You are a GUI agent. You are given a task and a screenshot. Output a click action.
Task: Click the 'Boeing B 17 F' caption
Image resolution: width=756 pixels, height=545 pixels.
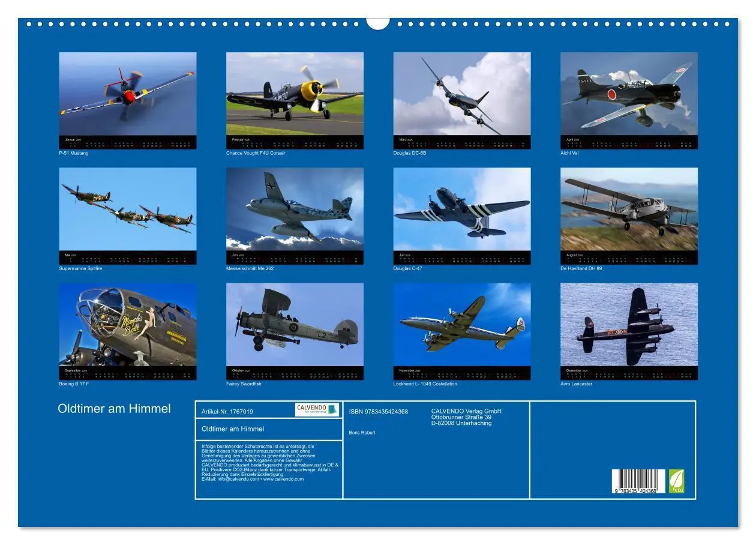(74, 384)
